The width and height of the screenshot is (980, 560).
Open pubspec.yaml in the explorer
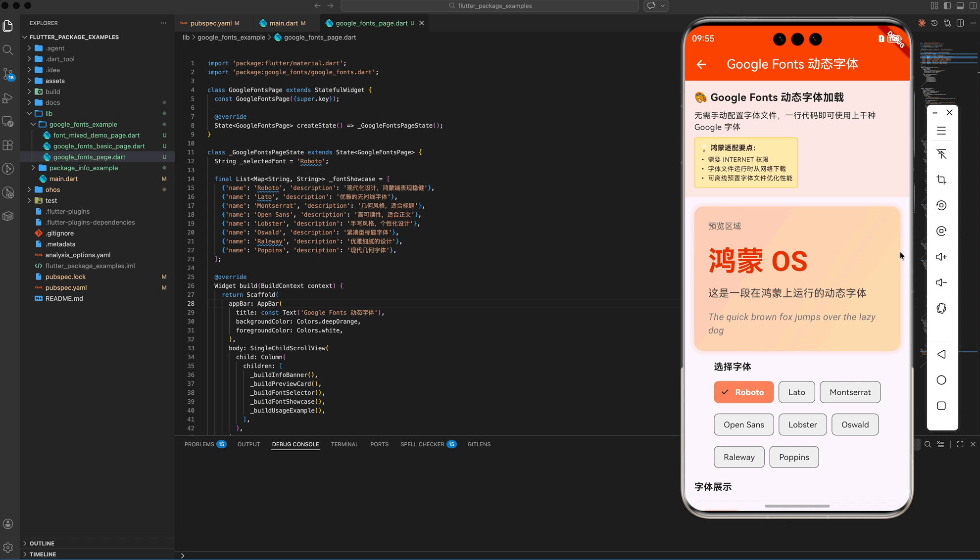[66, 287]
